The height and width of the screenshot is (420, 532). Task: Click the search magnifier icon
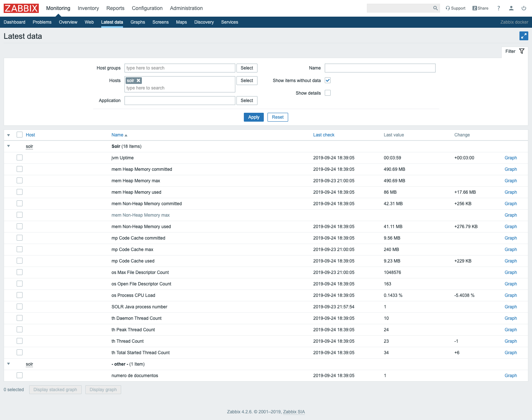tap(435, 8)
